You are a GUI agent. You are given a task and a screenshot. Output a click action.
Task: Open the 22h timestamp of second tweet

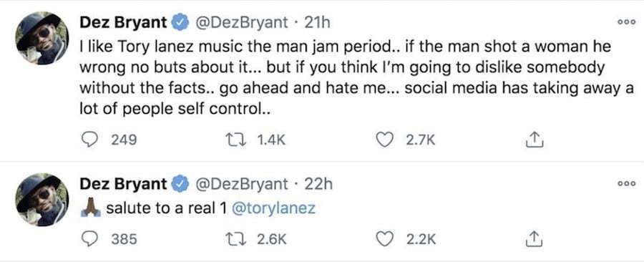pyautogui.click(x=318, y=183)
